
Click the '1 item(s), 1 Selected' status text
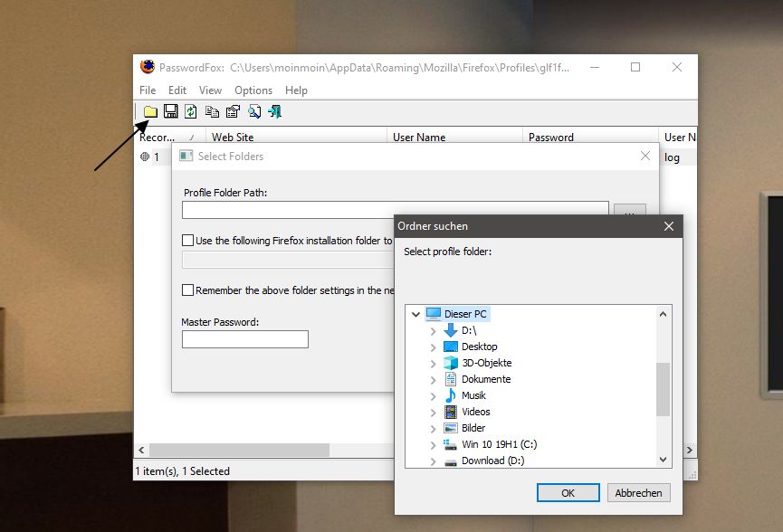(x=182, y=471)
